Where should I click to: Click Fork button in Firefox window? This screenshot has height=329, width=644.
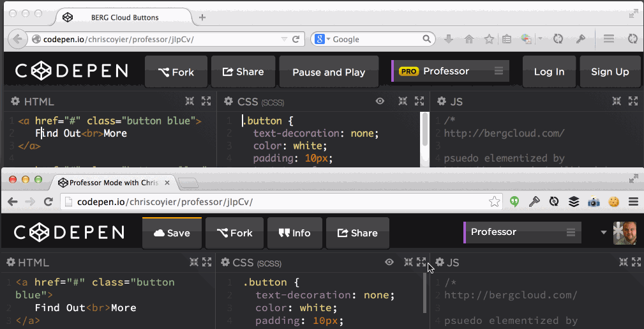pos(176,72)
